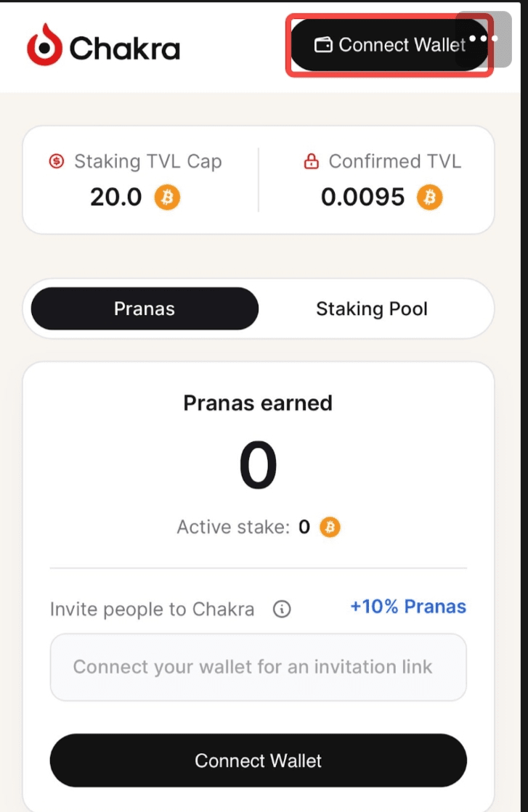Switch to the Pranas tab

pyautogui.click(x=145, y=309)
